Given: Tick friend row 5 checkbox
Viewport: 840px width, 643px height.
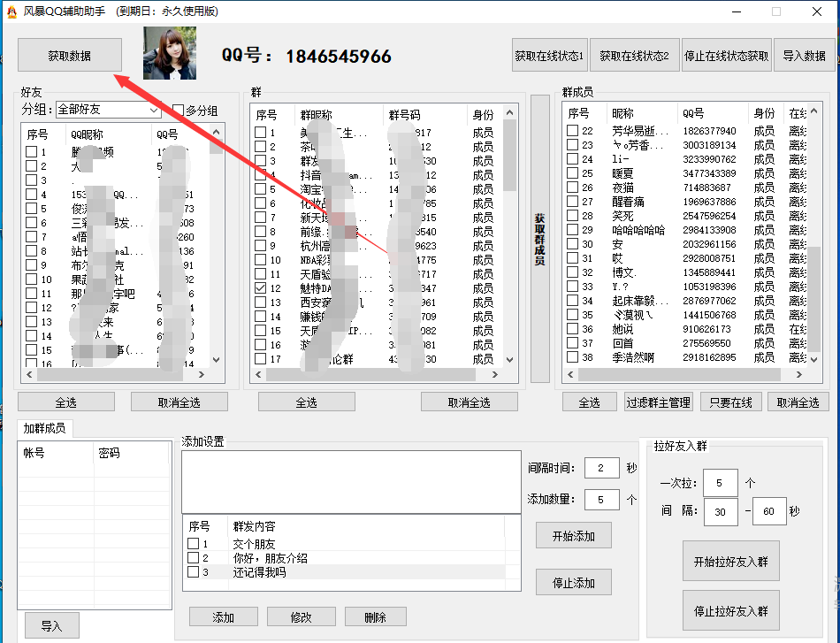Looking at the screenshot, I should point(31,209).
